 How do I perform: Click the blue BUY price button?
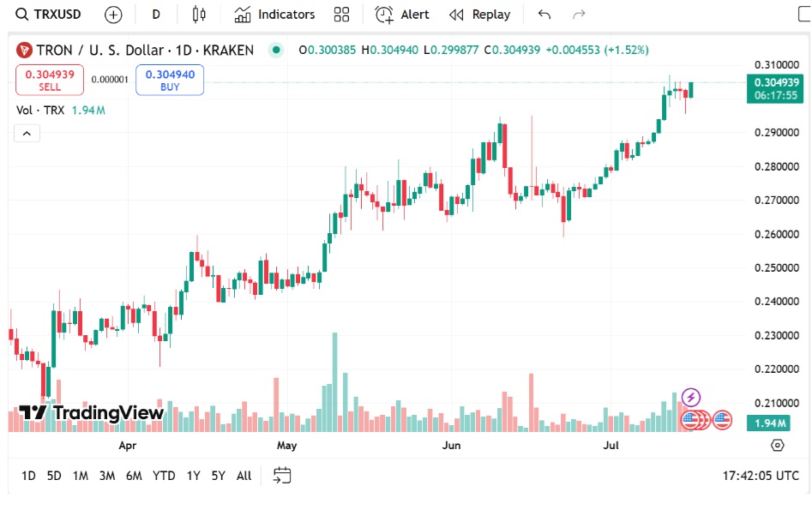point(170,80)
